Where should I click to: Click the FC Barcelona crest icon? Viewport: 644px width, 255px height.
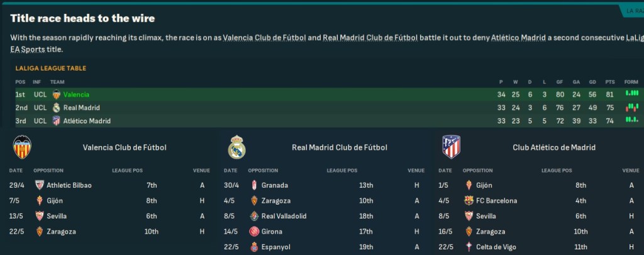coord(468,201)
